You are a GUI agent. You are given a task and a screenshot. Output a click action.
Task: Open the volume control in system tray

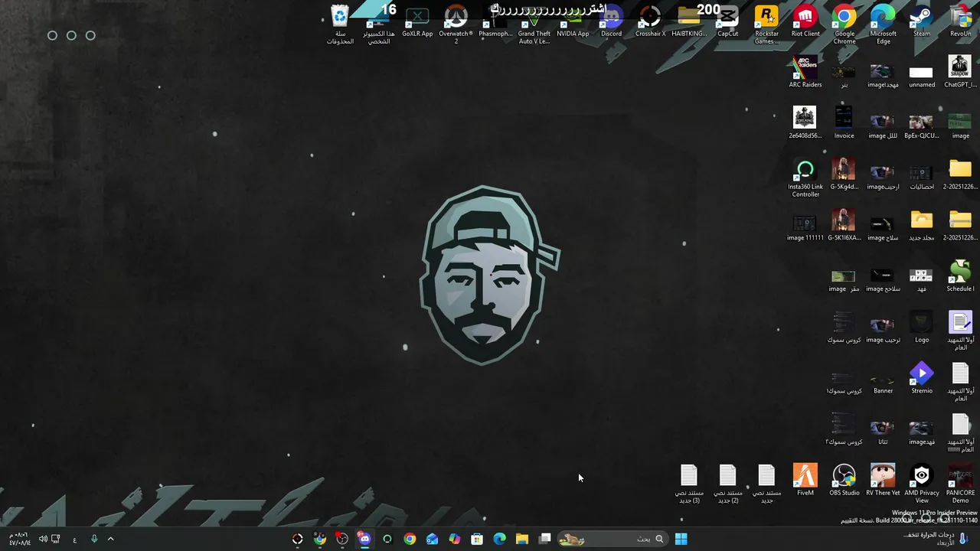point(43,539)
